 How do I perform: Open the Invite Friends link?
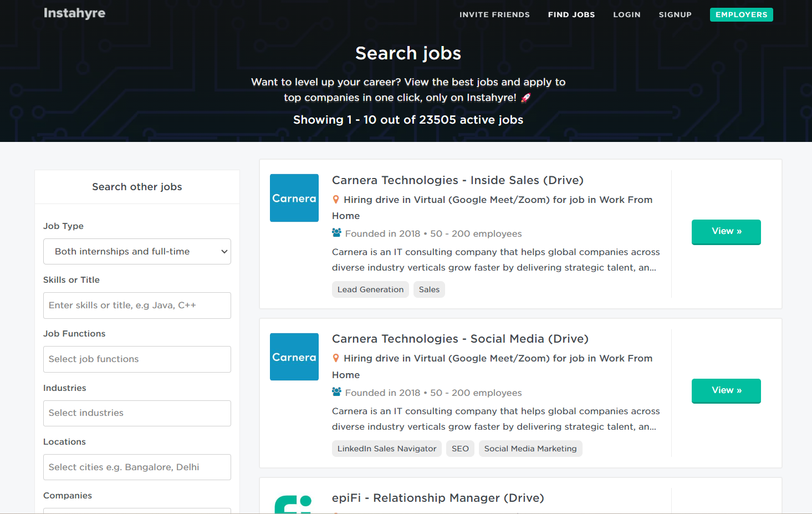(494, 14)
